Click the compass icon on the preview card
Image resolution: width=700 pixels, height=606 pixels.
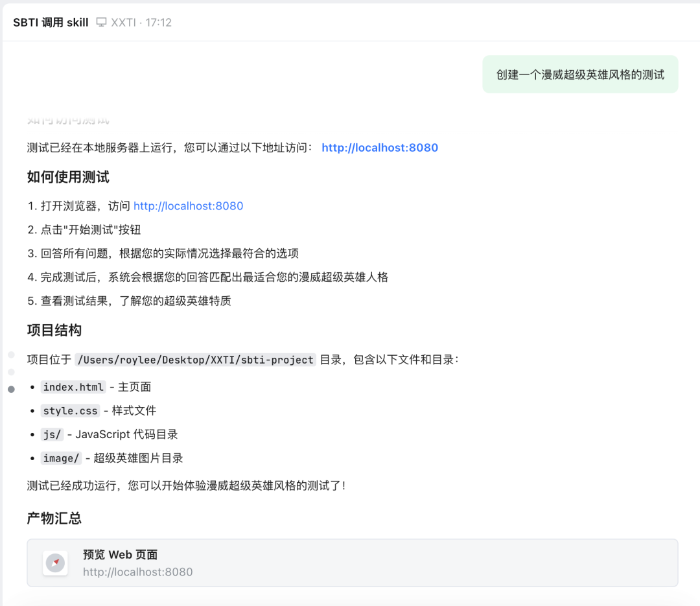pyautogui.click(x=55, y=563)
